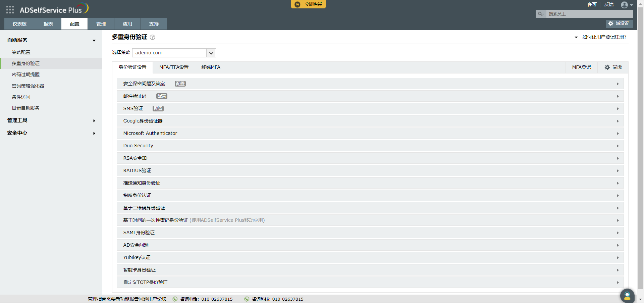Open the 用户论坛 link in the footer
644x303 pixels.
pyautogui.click(x=158, y=299)
